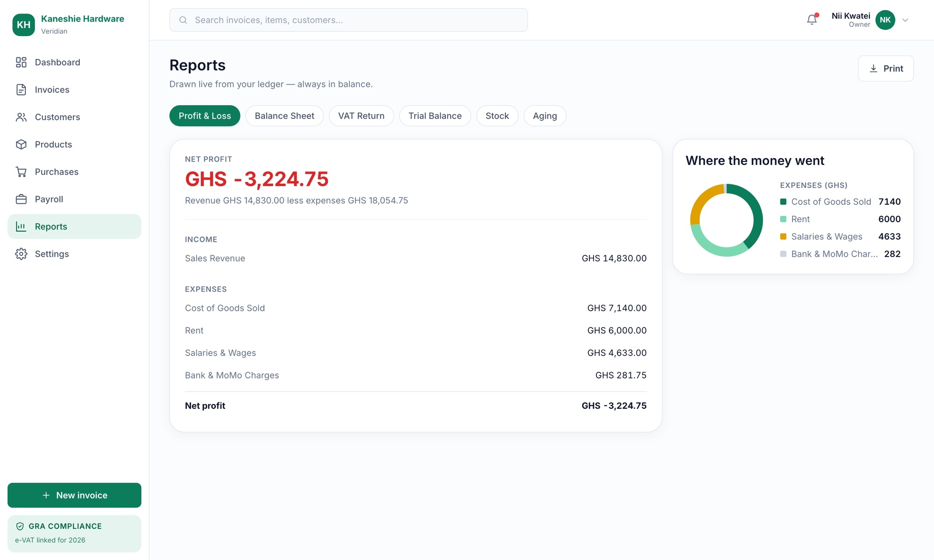Image resolution: width=934 pixels, height=560 pixels.
Task: Click the plus icon on New invoice
Action: (x=46, y=495)
